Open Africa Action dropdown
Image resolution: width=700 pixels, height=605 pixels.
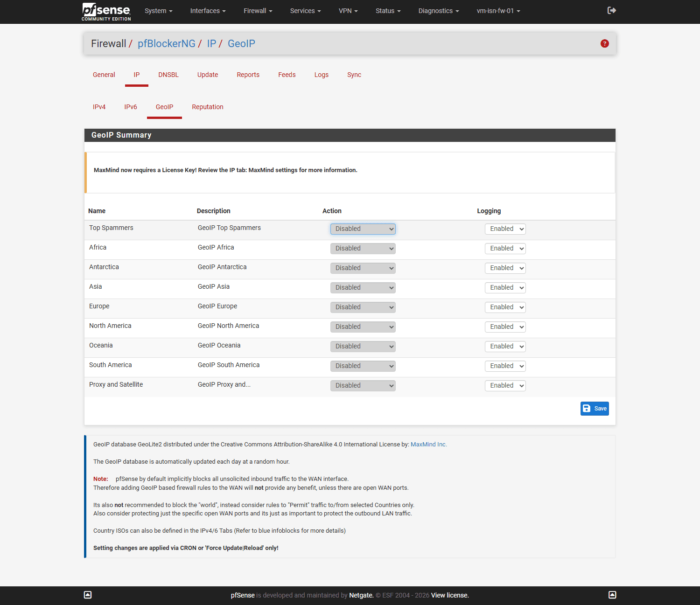[x=363, y=249]
